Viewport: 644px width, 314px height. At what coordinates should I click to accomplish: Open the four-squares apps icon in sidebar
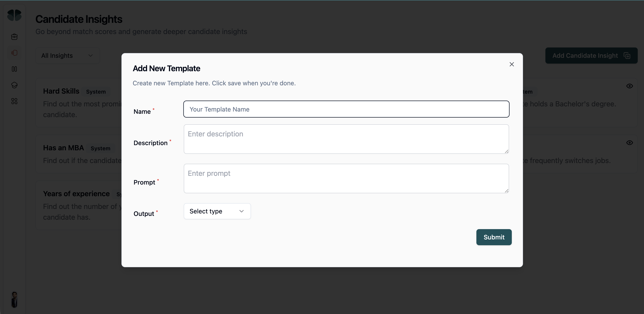pos(14,101)
